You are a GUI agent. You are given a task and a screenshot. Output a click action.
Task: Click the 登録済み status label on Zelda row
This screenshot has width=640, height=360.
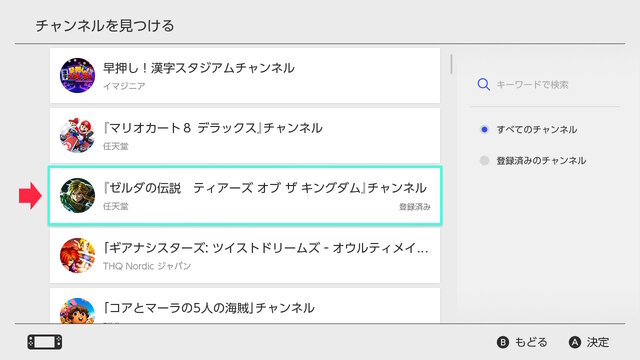pyautogui.click(x=415, y=207)
